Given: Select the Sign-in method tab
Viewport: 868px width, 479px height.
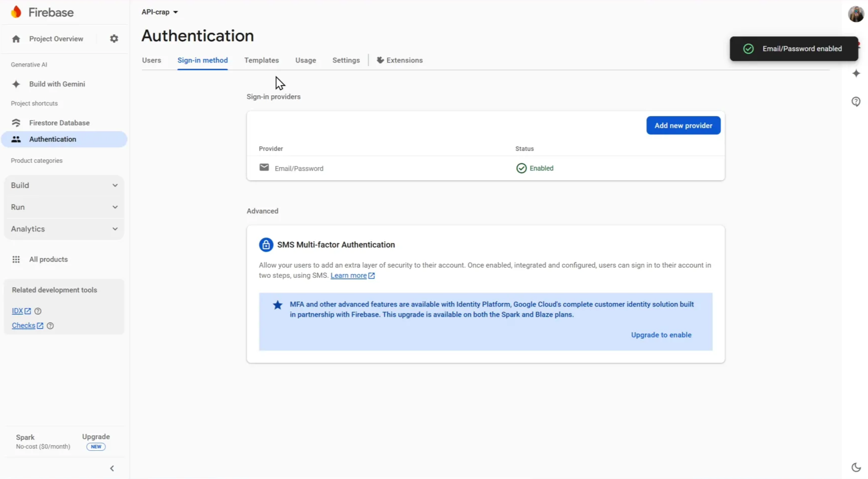Looking at the screenshot, I should coord(202,60).
